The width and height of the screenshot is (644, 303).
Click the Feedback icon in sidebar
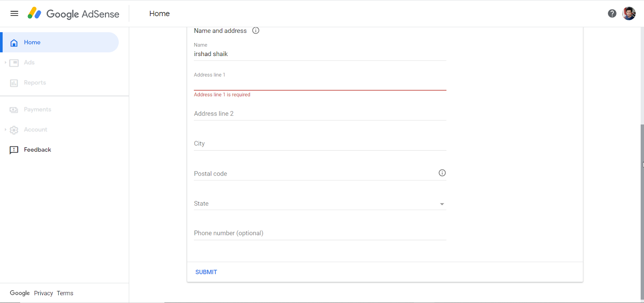[14, 150]
